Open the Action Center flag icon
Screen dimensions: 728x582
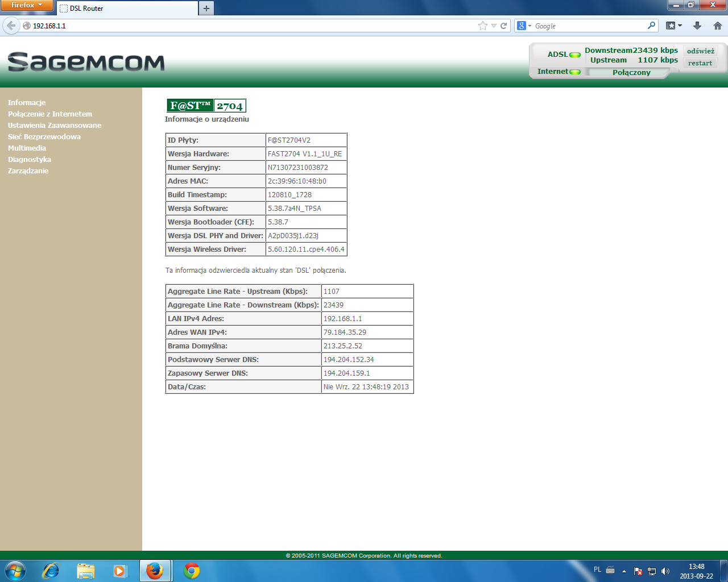pyautogui.click(x=638, y=571)
